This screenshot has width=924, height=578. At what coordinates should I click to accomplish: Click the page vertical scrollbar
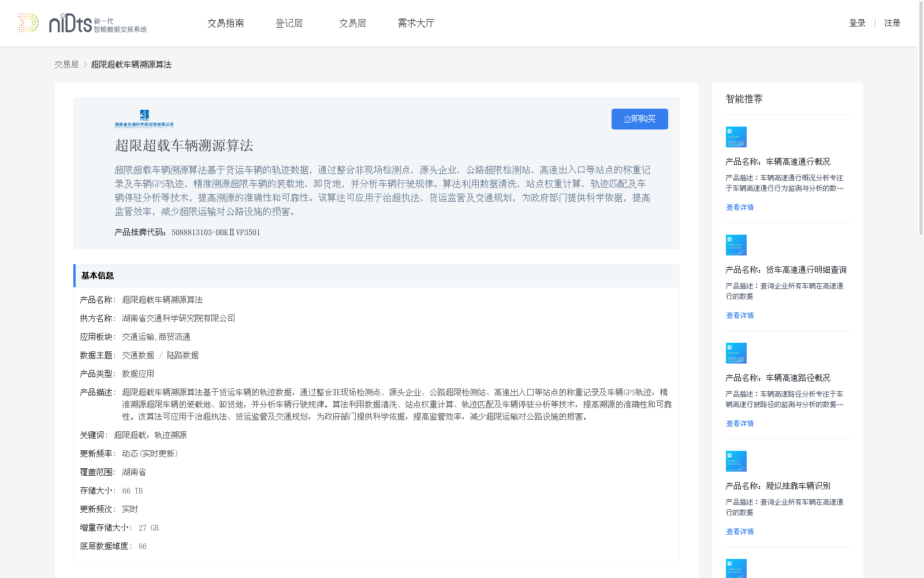pos(921,118)
